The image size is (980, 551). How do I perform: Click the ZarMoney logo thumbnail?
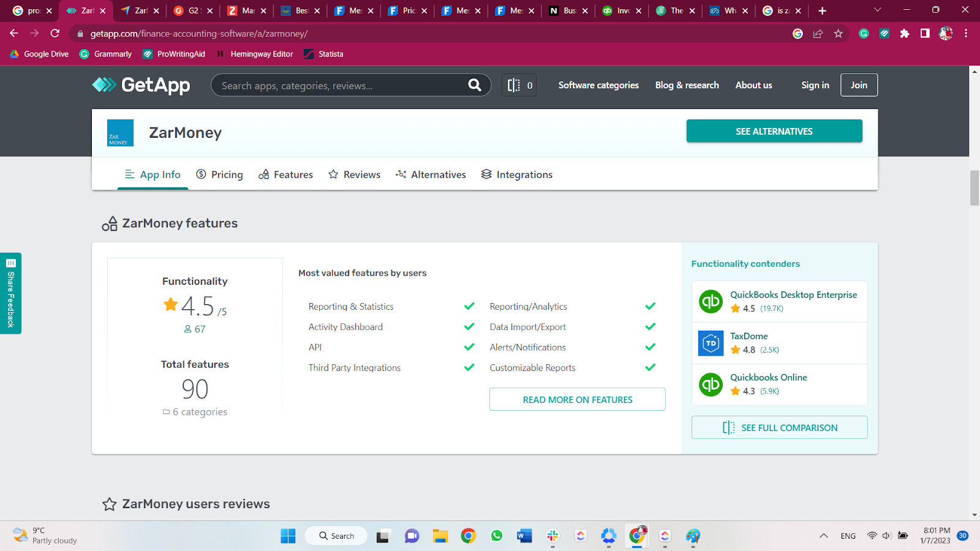point(120,133)
